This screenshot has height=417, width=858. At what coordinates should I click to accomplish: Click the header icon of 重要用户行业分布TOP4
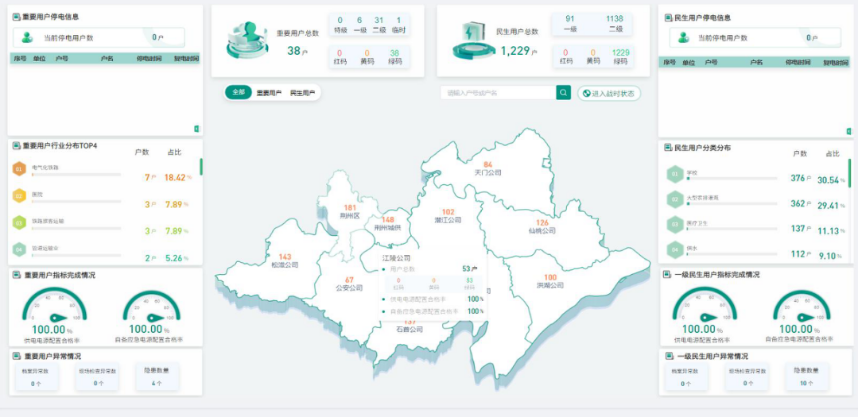point(15,145)
